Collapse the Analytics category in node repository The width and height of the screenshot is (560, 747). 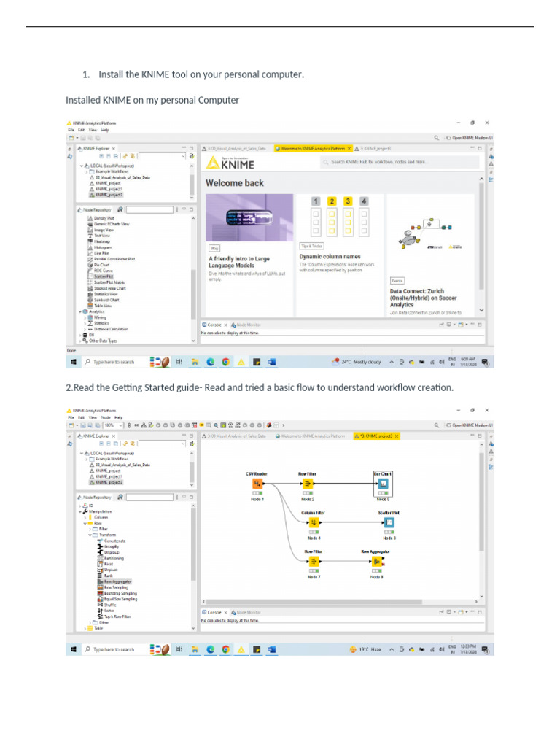pyautogui.click(x=80, y=311)
